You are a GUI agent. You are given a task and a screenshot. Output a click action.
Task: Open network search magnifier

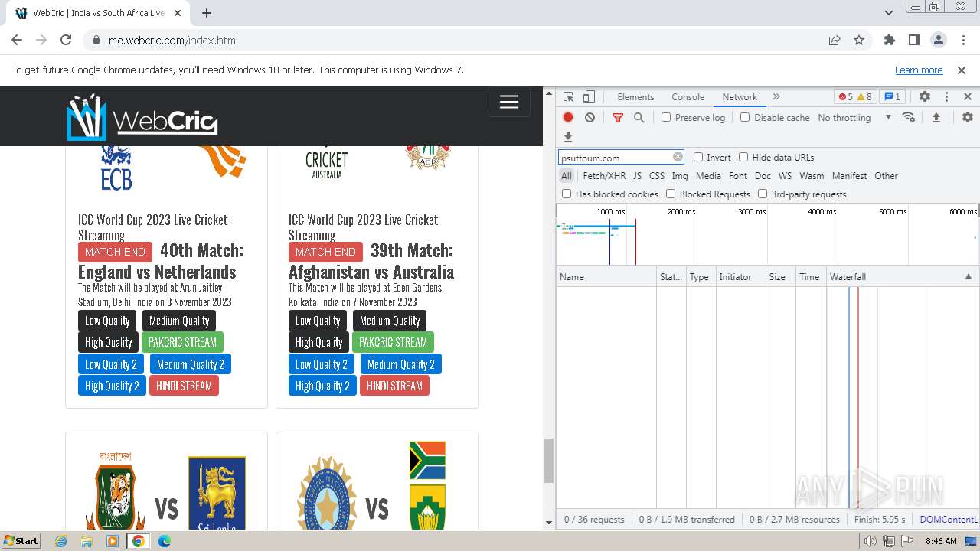pyautogui.click(x=639, y=117)
